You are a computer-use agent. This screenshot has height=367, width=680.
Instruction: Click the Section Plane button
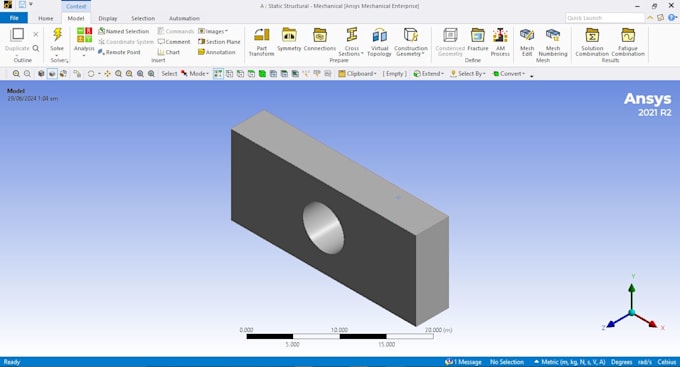click(219, 42)
